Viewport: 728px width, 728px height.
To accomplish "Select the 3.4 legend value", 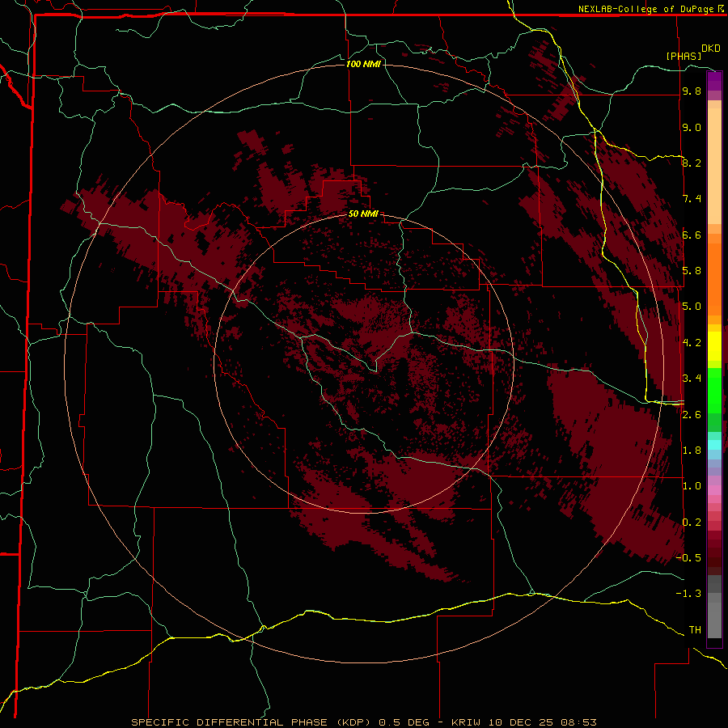I will point(692,379).
